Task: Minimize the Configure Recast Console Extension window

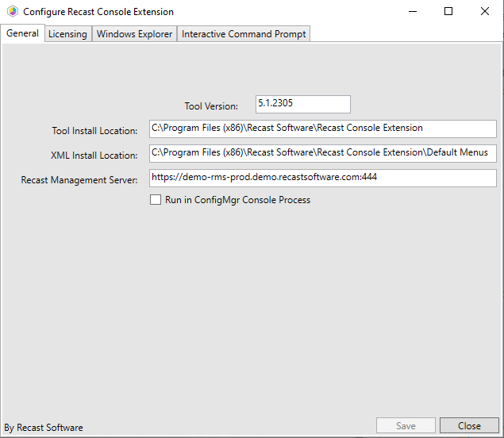Action: click(413, 12)
